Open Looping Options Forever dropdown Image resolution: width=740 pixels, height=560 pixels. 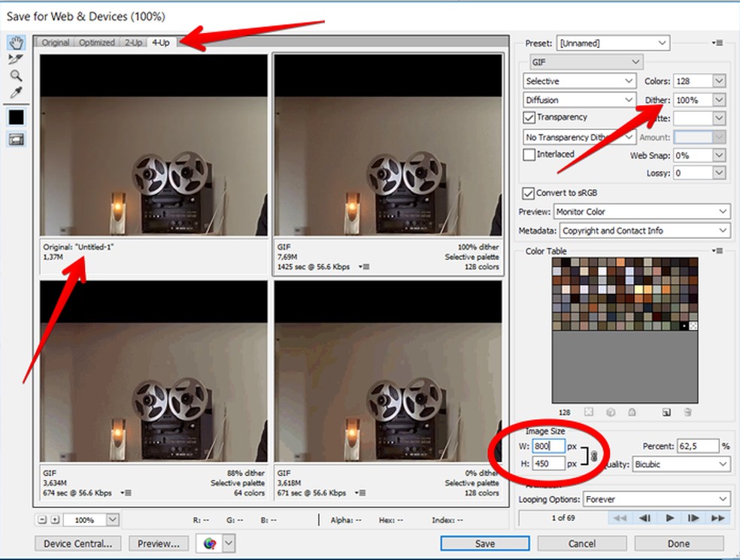click(x=657, y=498)
